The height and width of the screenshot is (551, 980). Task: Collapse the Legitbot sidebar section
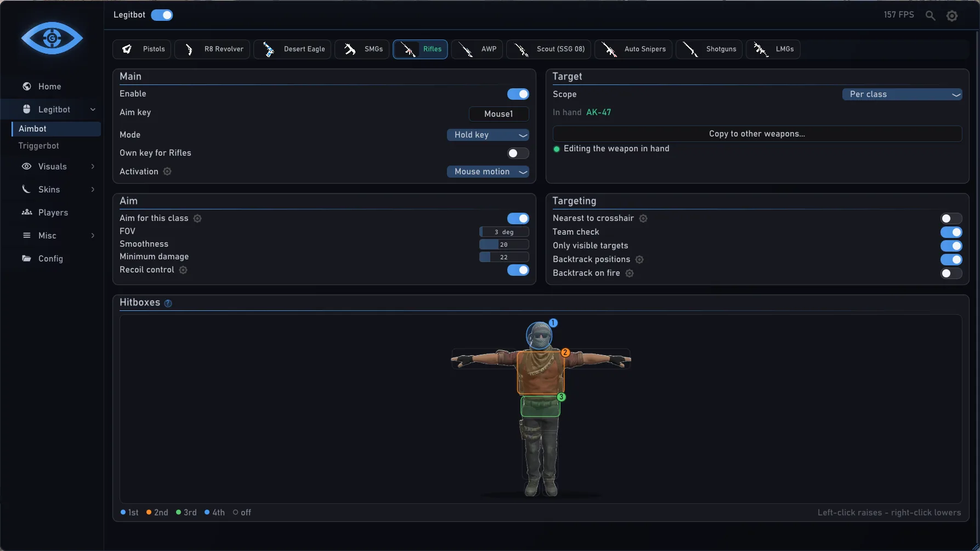click(x=93, y=110)
